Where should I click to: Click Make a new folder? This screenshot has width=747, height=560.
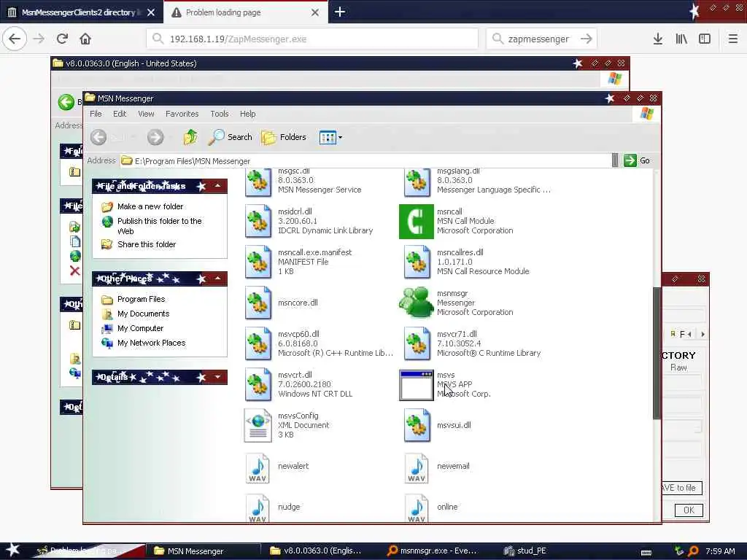(x=150, y=206)
